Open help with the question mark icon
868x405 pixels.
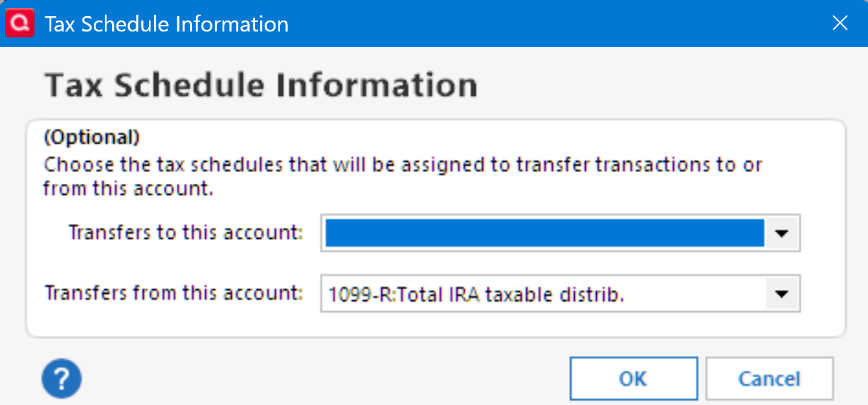pyautogui.click(x=62, y=379)
